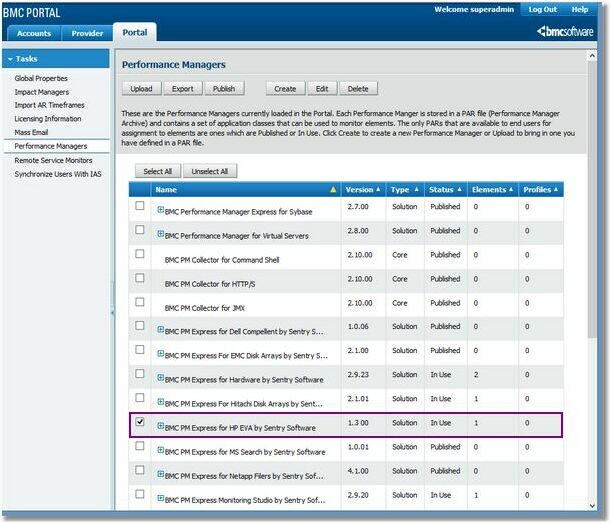Check BMC Performance Manager for Virtual Servers
Screen dimensions: 611x524
click(140, 230)
